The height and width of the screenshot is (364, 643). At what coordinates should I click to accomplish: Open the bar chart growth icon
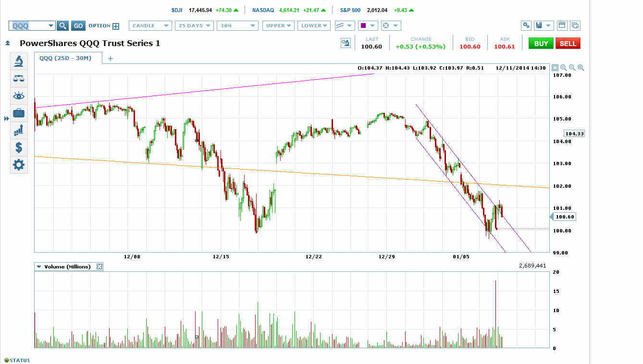tap(19, 130)
